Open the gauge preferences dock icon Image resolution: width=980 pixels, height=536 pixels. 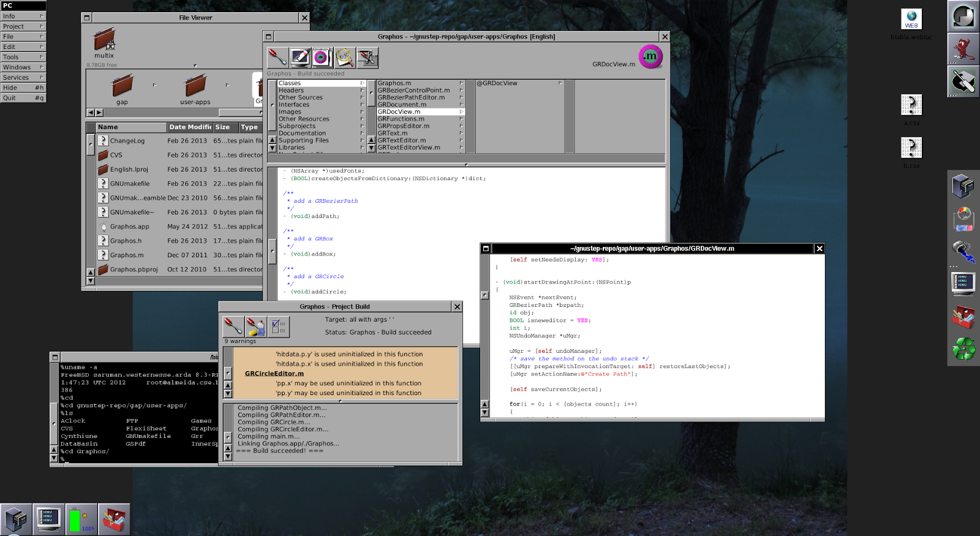click(963, 219)
